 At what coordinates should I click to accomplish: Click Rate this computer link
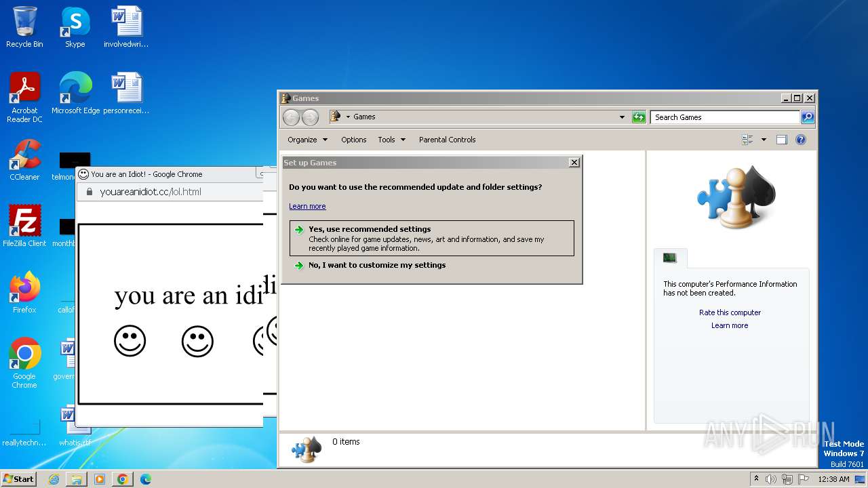730,312
